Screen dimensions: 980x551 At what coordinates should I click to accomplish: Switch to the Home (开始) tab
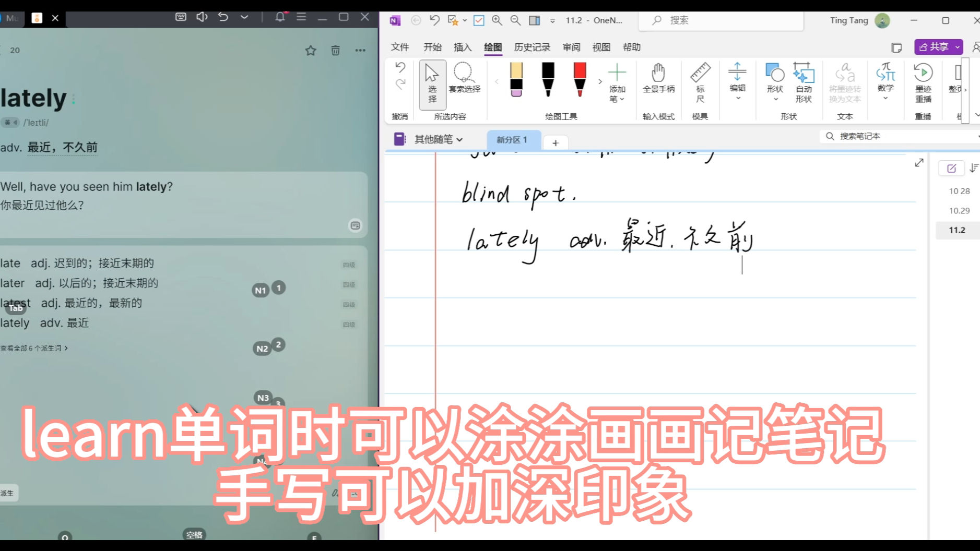432,47
